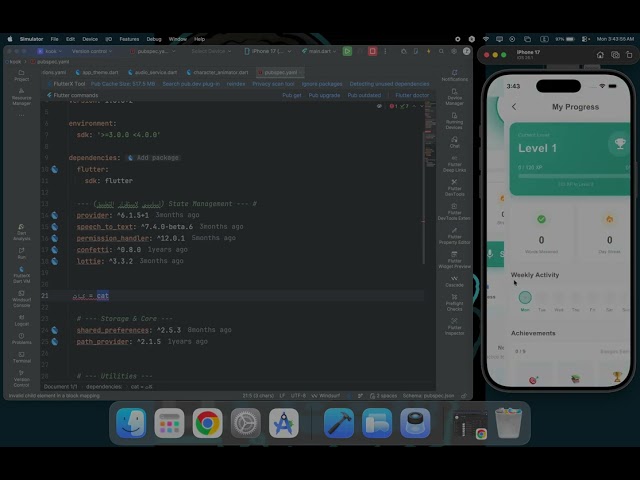The height and width of the screenshot is (480, 640).
Task: Open the Select Device dropdown
Action: (x=211, y=51)
